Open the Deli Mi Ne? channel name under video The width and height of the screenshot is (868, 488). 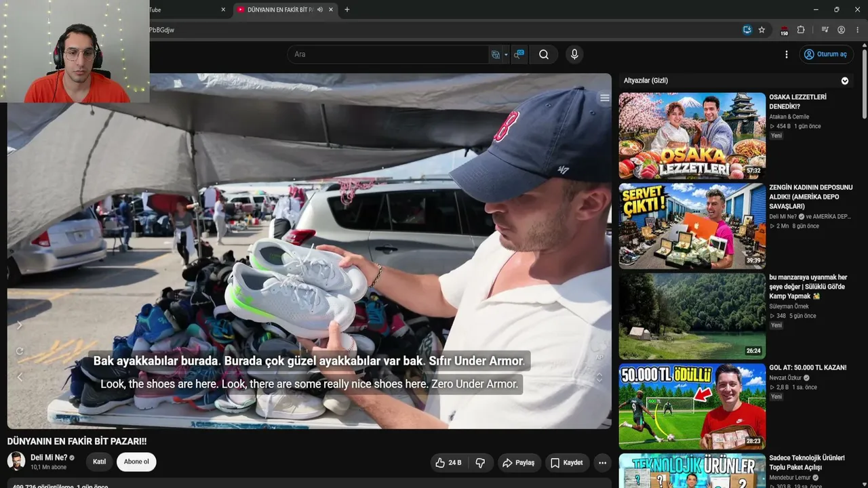tap(49, 457)
